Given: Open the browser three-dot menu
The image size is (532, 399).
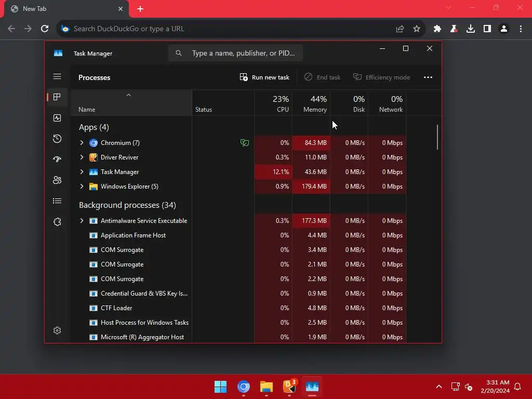Looking at the screenshot, I should (521, 29).
